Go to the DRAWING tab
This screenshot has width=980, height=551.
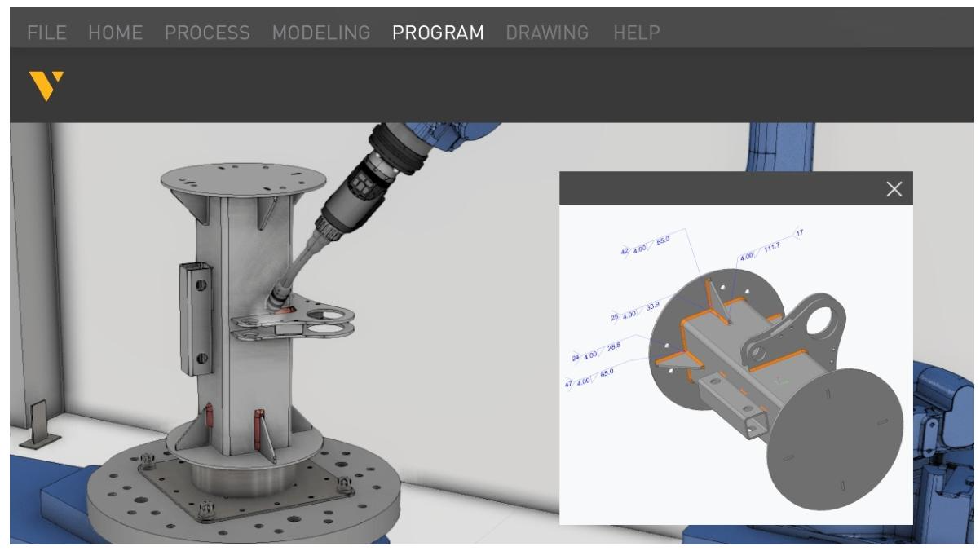coord(547,33)
